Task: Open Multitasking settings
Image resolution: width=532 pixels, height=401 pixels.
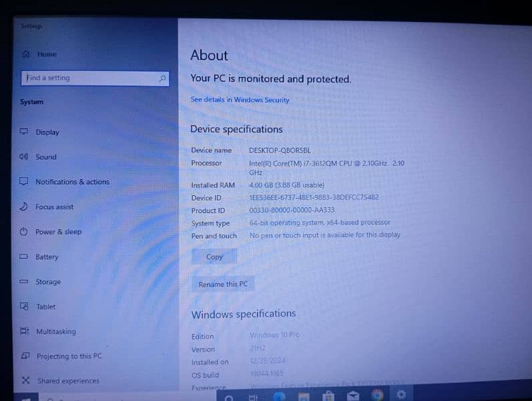Action: tap(56, 331)
